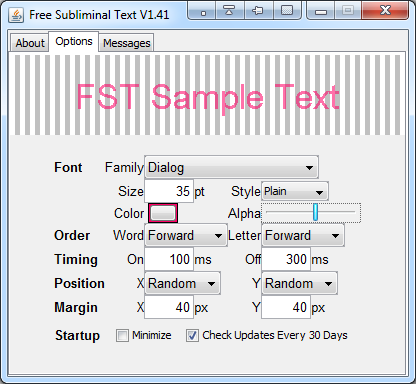Click the always-on-top title bar button
This screenshot has width=416, height=384.
[x=230, y=11]
